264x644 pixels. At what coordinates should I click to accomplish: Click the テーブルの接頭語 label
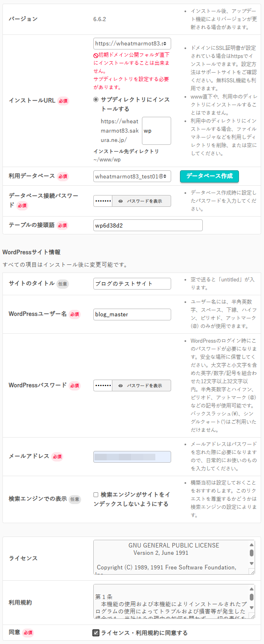coord(32,225)
